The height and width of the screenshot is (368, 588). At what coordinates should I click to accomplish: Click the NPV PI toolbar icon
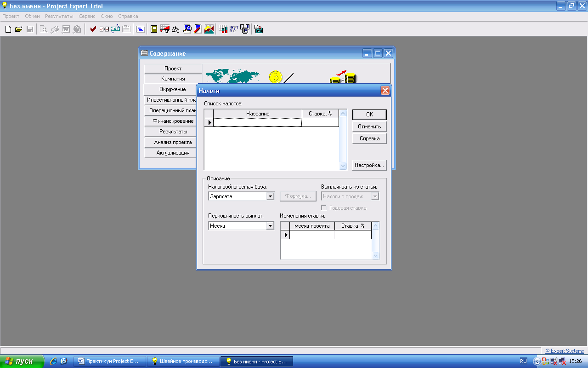point(234,29)
